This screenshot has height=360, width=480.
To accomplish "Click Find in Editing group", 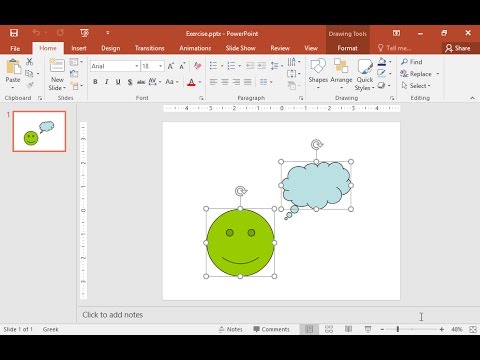I will (x=412, y=62).
